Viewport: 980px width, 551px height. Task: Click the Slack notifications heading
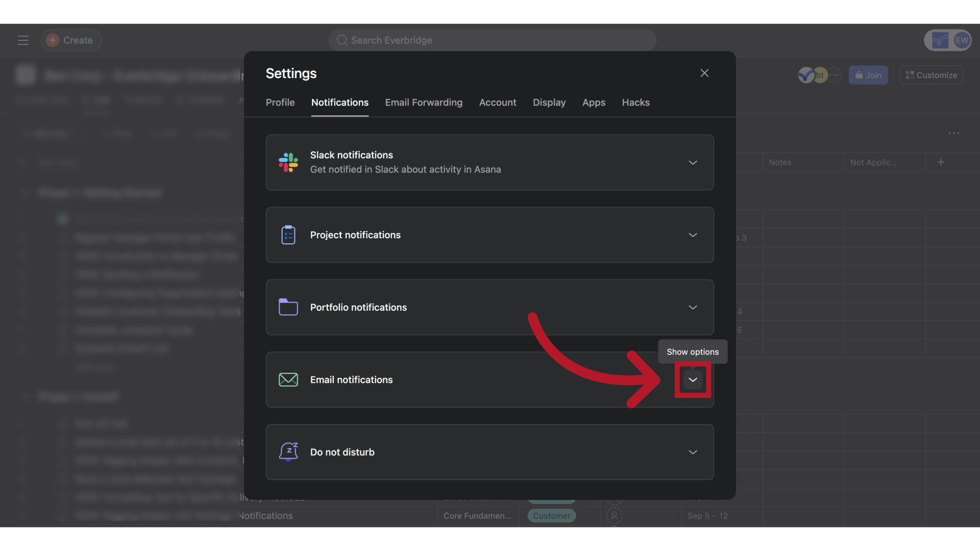[x=352, y=155]
